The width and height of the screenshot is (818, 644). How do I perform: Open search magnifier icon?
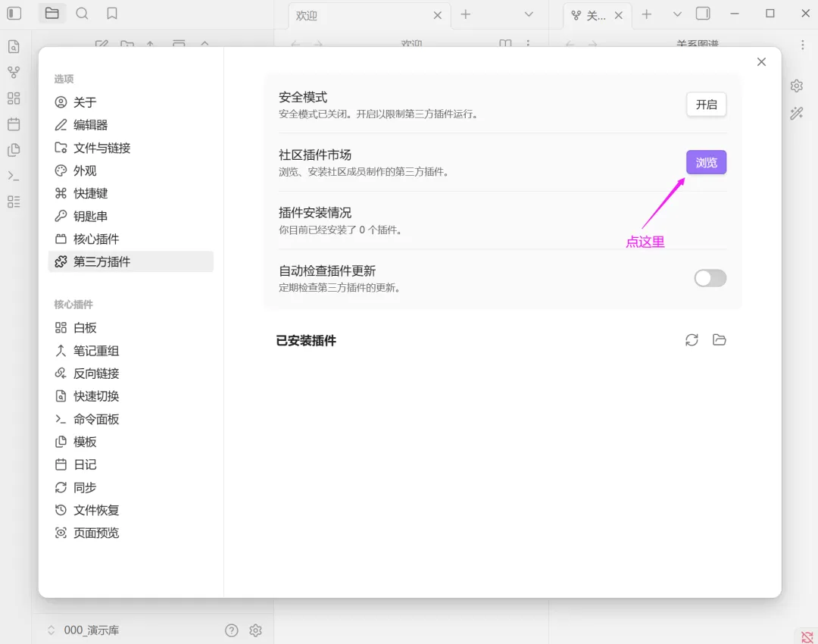point(82,13)
